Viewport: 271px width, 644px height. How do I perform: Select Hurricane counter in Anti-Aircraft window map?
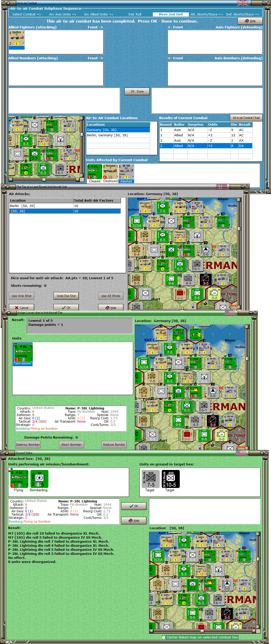coord(146,207)
